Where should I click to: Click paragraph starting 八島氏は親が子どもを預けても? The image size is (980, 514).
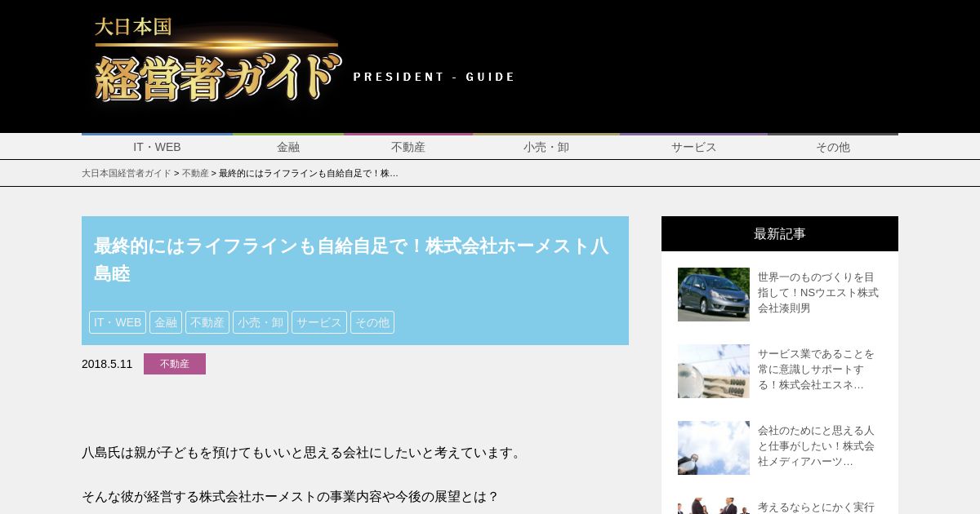coord(302,453)
